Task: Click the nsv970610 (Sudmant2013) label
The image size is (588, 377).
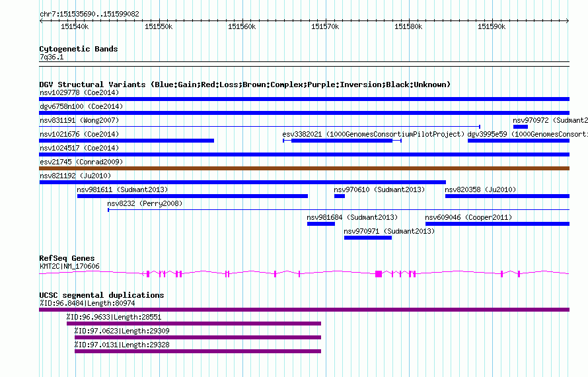Action: [379, 189]
